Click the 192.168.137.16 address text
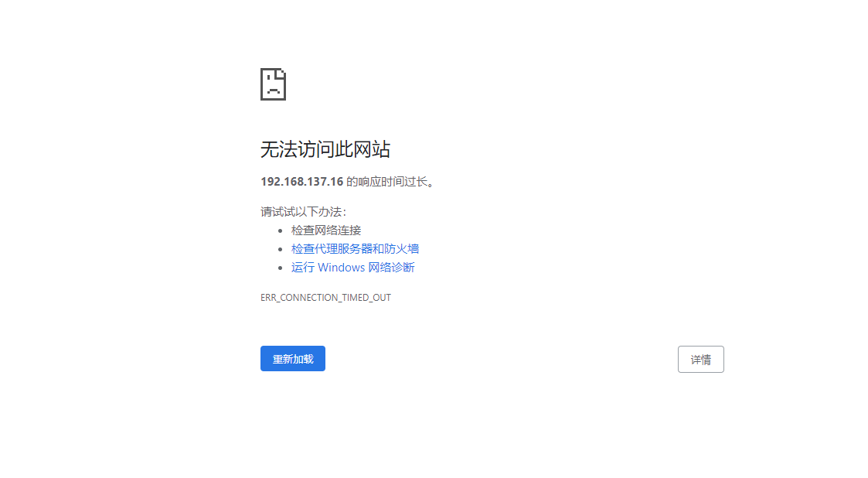The height and width of the screenshot is (478, 868). coord(302,182)
